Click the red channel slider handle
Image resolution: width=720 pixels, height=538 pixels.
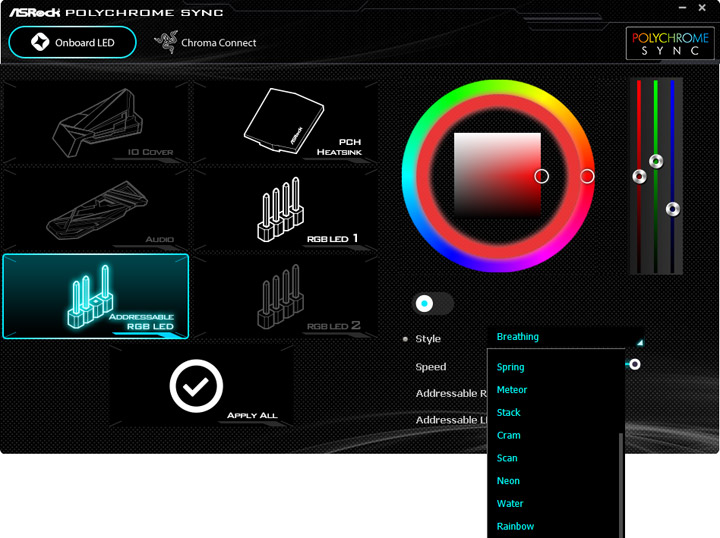coord(639,176)
